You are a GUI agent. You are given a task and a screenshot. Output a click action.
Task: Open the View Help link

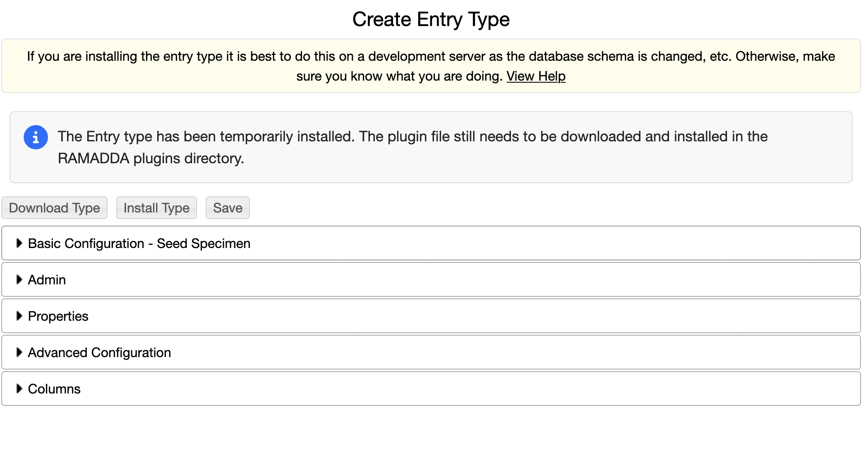pos(536,76)
